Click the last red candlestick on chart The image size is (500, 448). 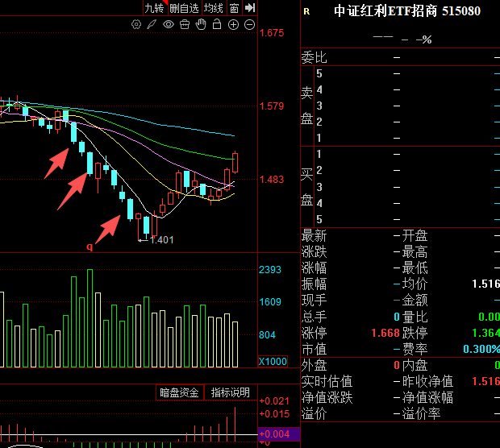(x=235, y=163)
